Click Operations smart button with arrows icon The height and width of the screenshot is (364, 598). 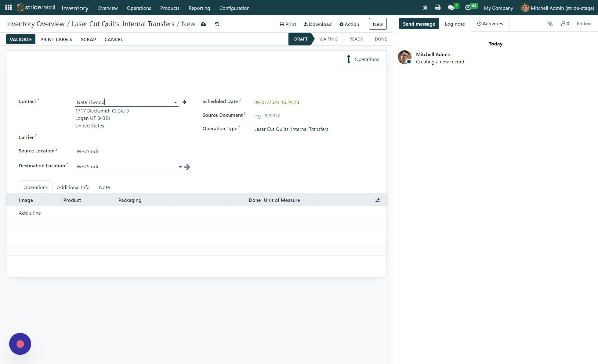pyautogui.click(x=363, y=59)
